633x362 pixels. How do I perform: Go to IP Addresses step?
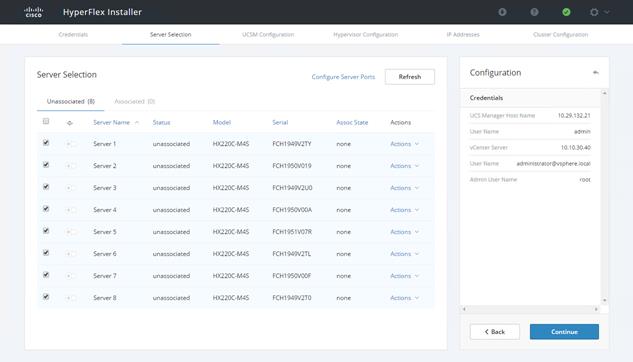pos(463,35)
